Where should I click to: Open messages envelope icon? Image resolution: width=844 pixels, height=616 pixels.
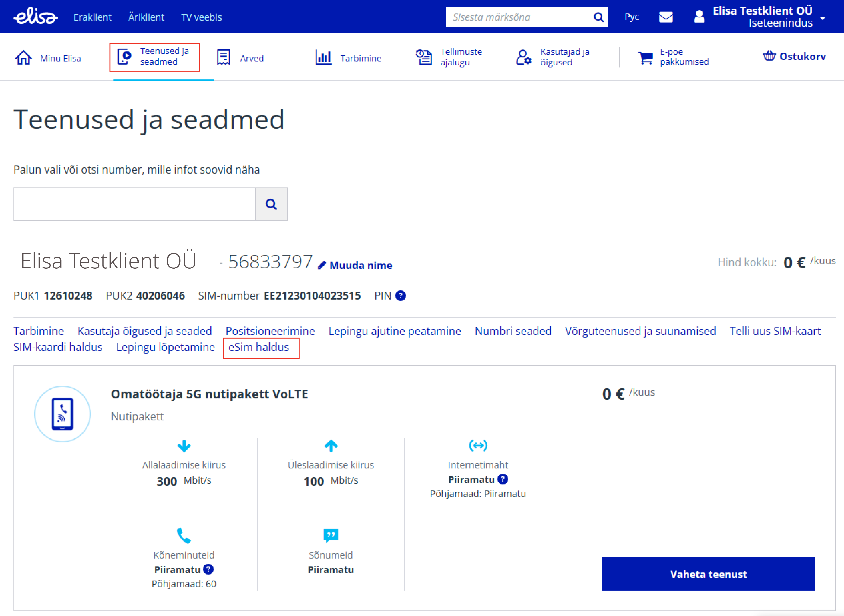tap(666, 17)
